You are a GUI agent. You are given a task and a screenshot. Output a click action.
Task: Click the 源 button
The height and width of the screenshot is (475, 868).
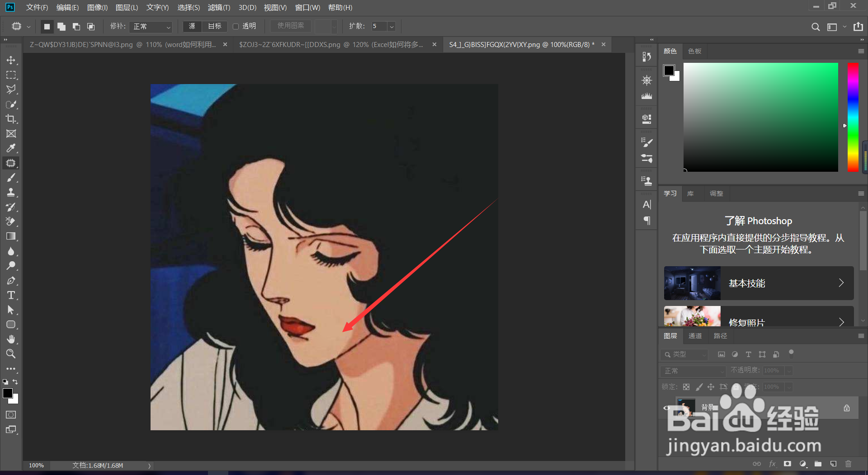(x=192, y=26)
